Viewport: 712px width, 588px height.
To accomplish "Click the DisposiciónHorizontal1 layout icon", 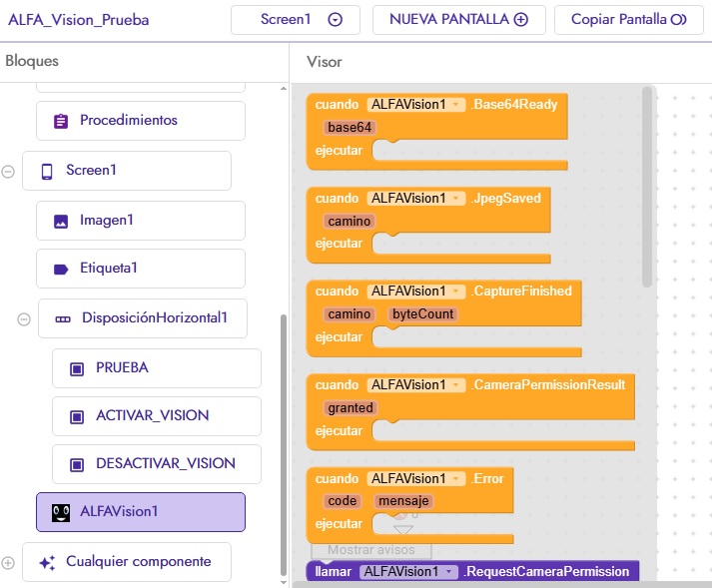I will point(63,319).
